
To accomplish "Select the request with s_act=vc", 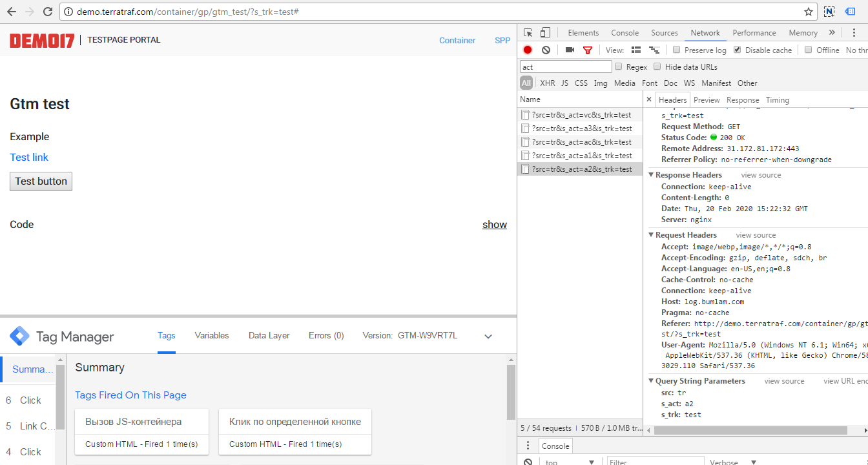I will [581, 115].
